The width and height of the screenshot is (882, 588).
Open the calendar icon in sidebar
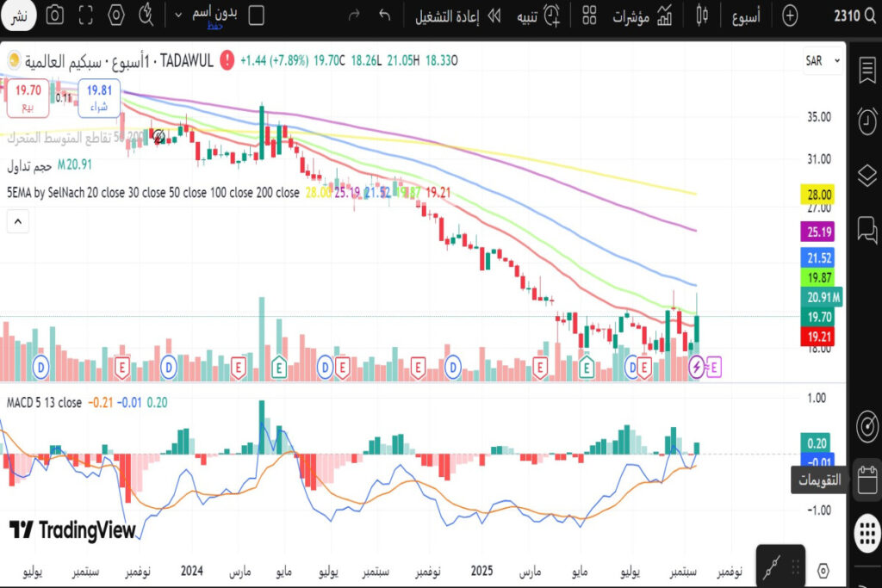[x=866, y=480]
